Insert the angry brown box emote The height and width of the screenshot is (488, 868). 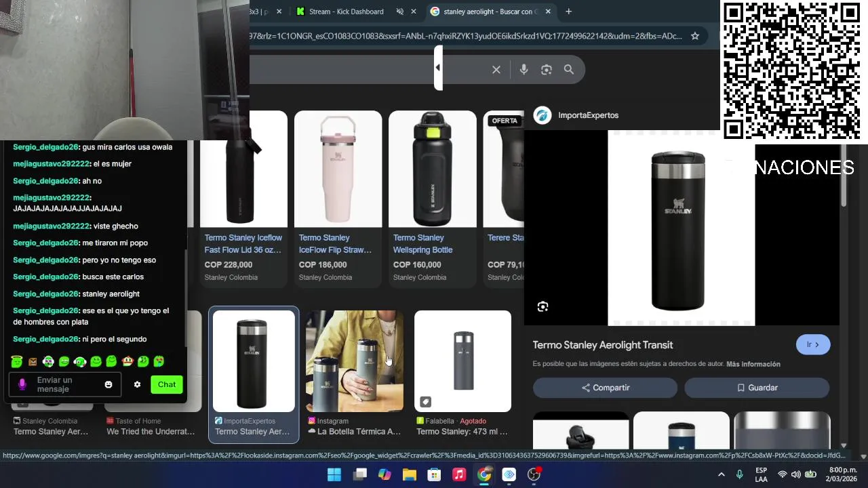(33, 362)
